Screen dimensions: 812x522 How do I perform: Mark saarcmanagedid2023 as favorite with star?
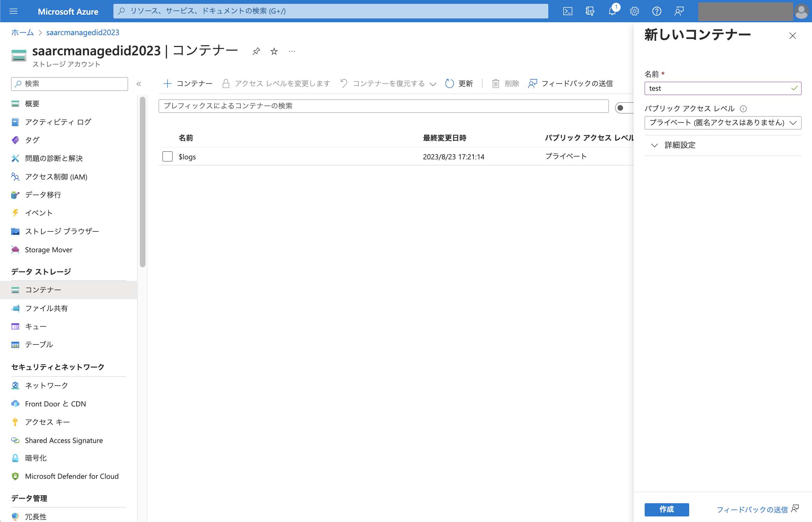tap(274, 52)
